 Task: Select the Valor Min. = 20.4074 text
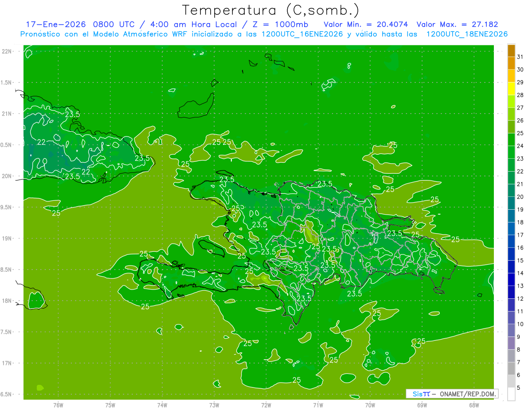(366, 24)
